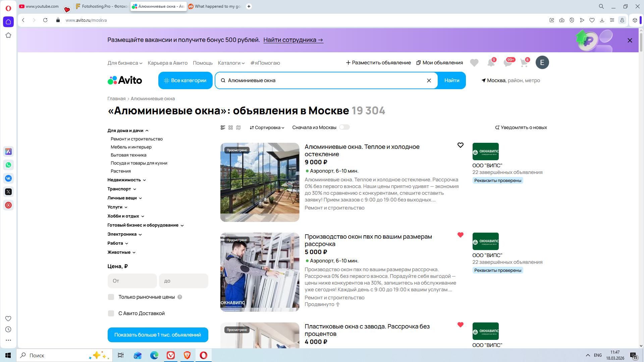Open WhatsApp in Opera sidebar
This screenshot has width=644, height=362.
point(8,165)
